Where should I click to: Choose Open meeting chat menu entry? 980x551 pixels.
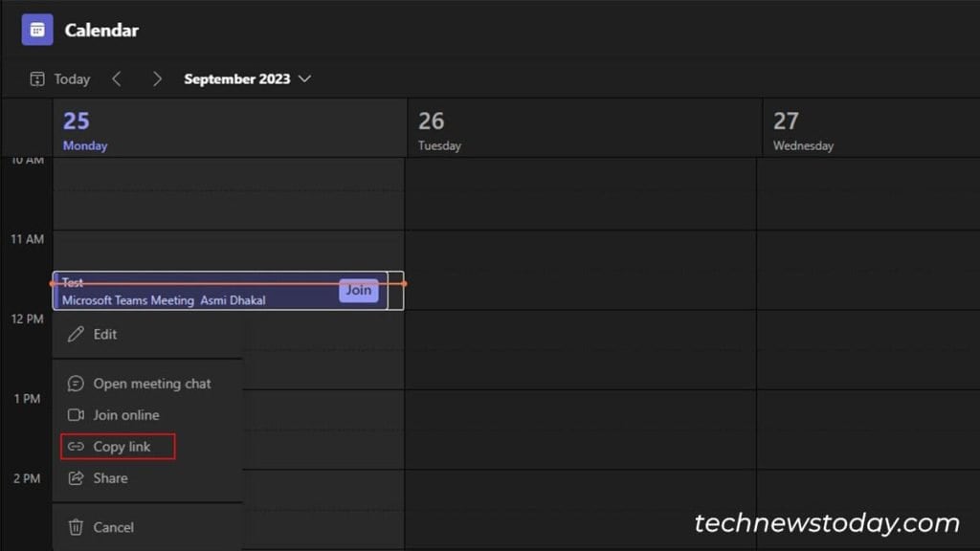pyautogui.click(x=152, y=384)
